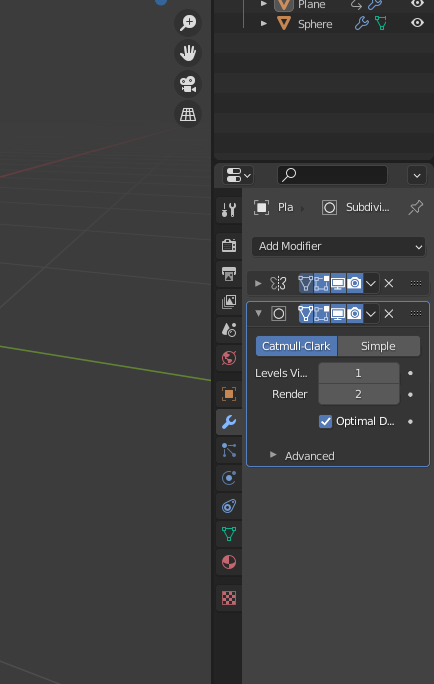Open the Physics properties icon
Image resolution: width=434 pixels, height=684 pixels.
[229, 478]
